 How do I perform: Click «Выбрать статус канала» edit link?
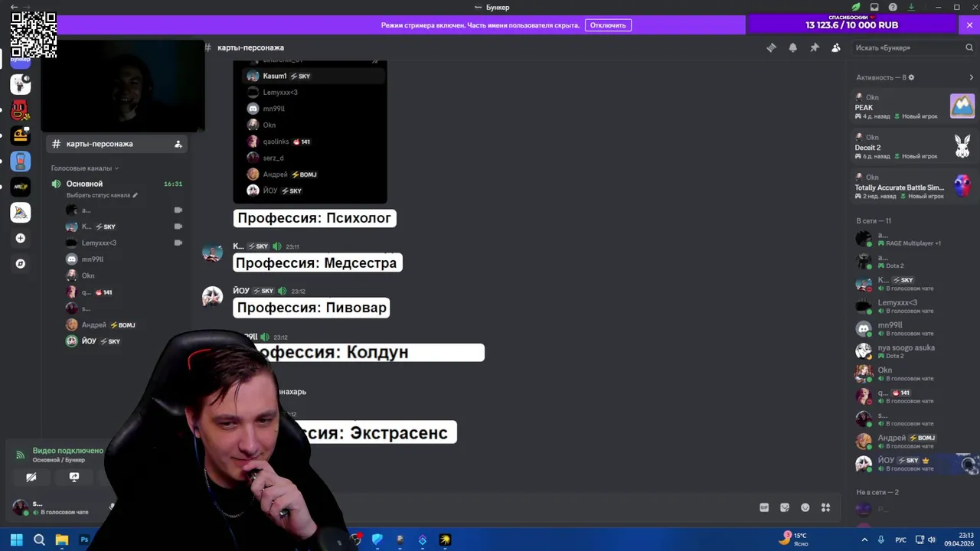click(x=102, y=195)
